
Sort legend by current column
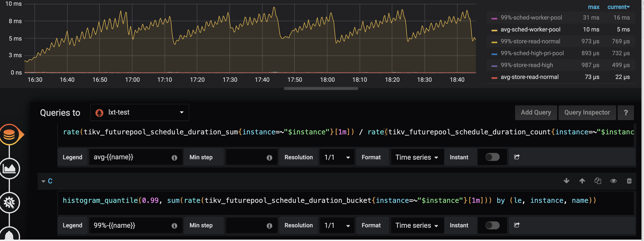click(x=618, y=7)
